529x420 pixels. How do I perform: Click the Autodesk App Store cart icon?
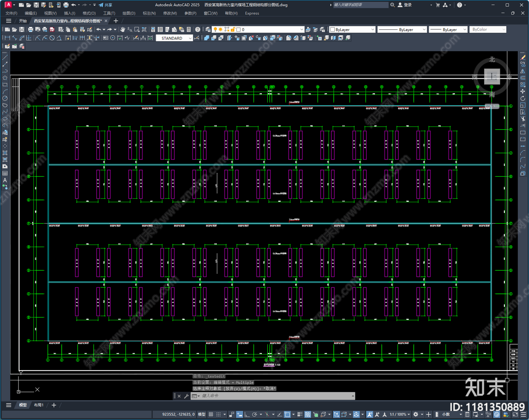click(438, 5)
